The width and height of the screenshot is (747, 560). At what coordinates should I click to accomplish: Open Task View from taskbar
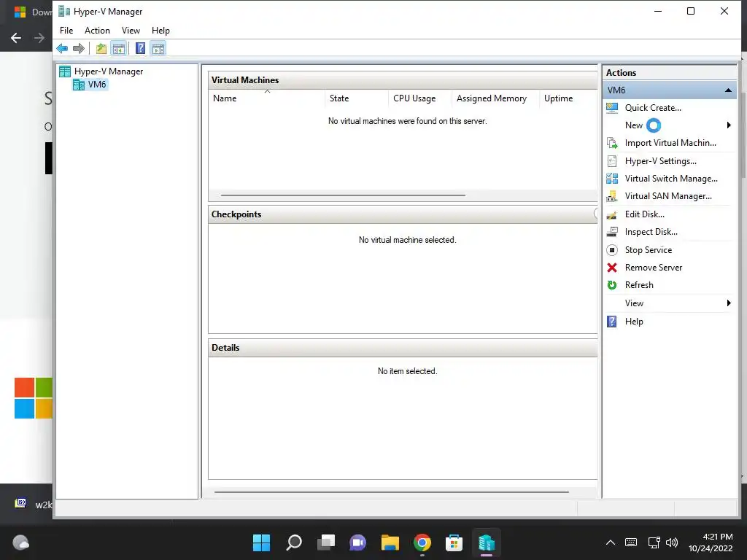tap(326, 542)
